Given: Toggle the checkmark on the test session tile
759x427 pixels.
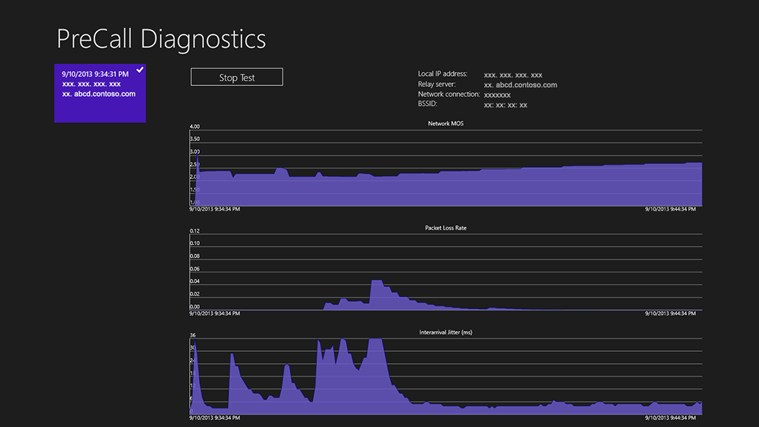Looking at the screenshot, I should pos(140,70).
